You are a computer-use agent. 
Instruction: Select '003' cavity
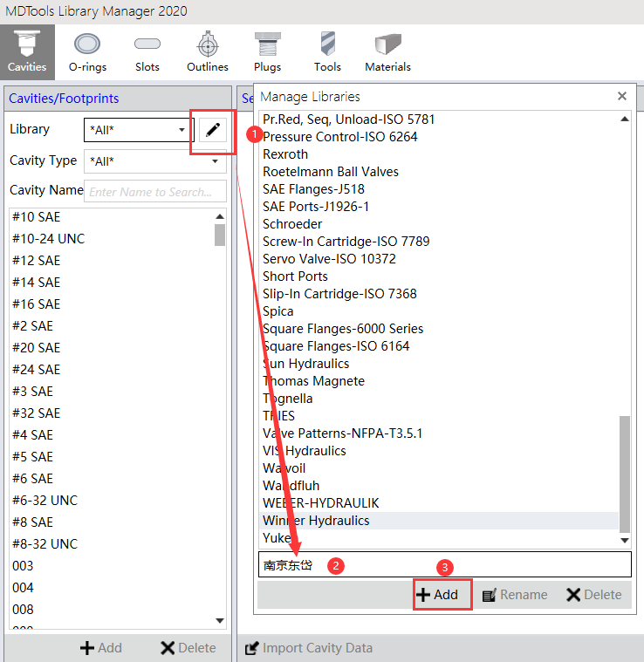[x=23, y=566]
